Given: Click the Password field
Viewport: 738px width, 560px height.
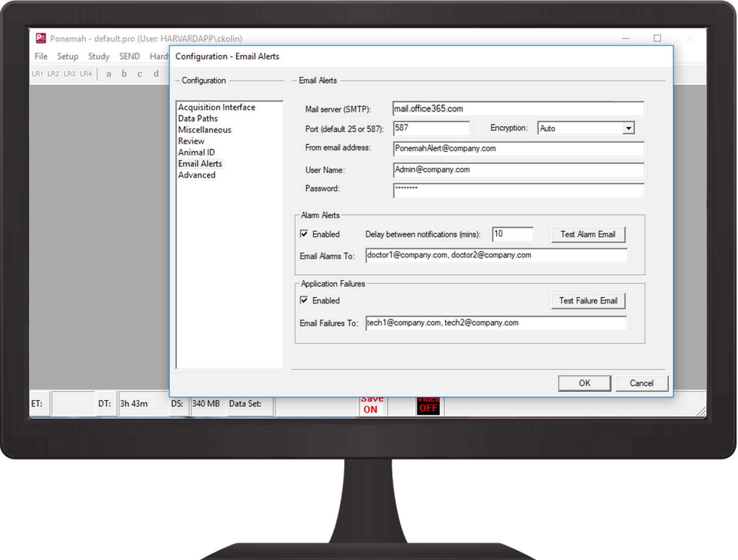Looking at the screenshot, I should [518, 190].
